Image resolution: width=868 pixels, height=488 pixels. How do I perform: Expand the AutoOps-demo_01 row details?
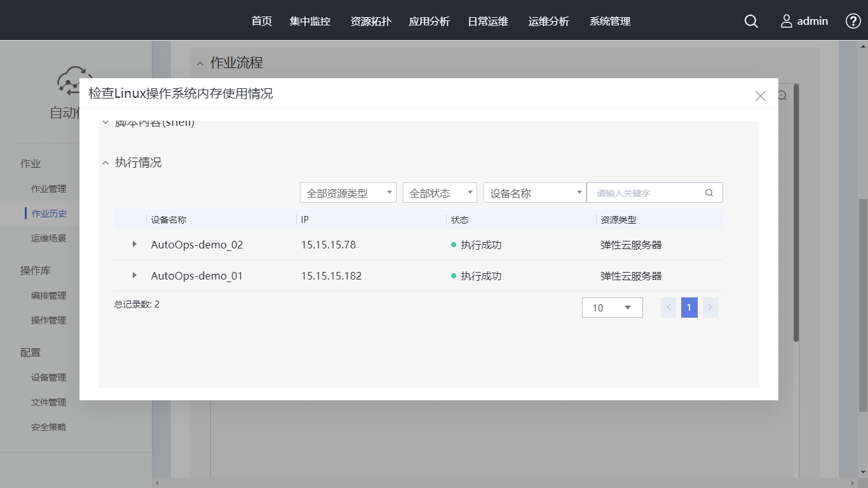pos(134,275)
